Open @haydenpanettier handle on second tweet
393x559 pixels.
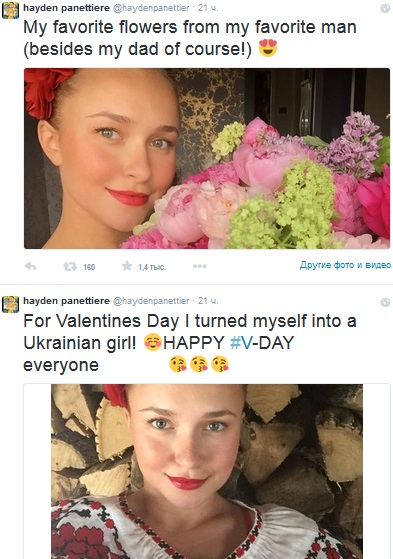(151, 301)
